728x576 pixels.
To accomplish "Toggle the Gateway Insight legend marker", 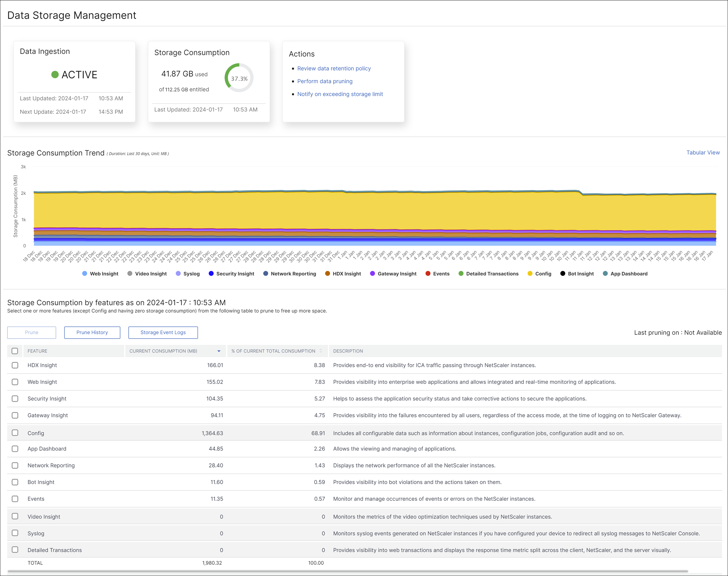I will (x=373, y=273).
